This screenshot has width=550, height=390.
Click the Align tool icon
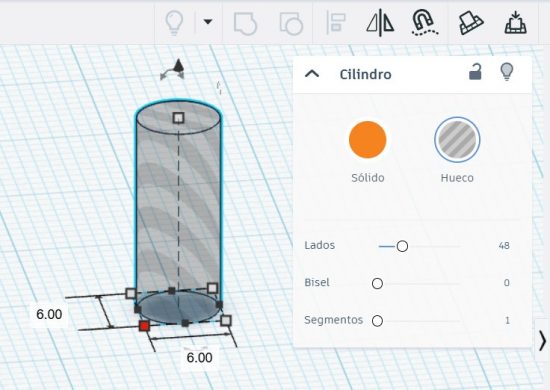[x=336, y=23]
